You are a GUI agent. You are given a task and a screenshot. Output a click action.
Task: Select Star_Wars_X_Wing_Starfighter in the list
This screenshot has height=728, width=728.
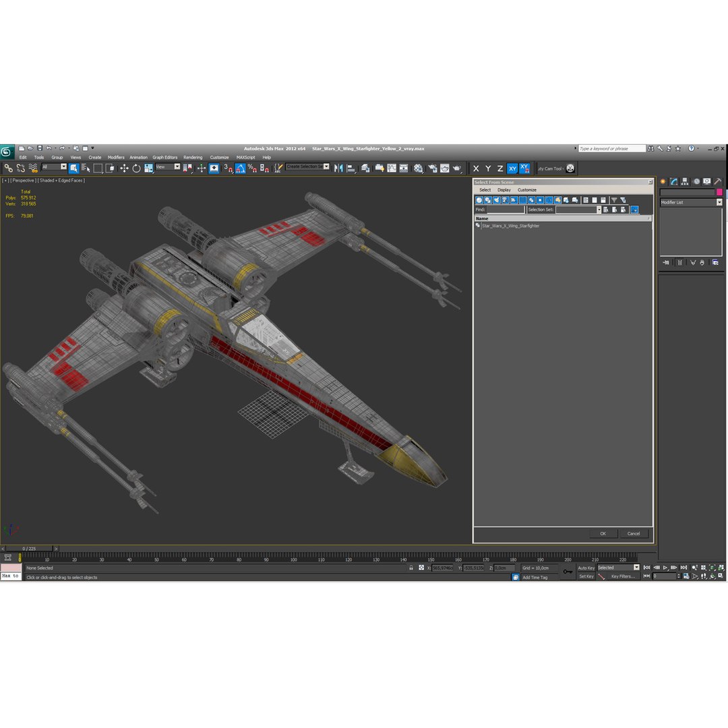[x=510, y=226]
